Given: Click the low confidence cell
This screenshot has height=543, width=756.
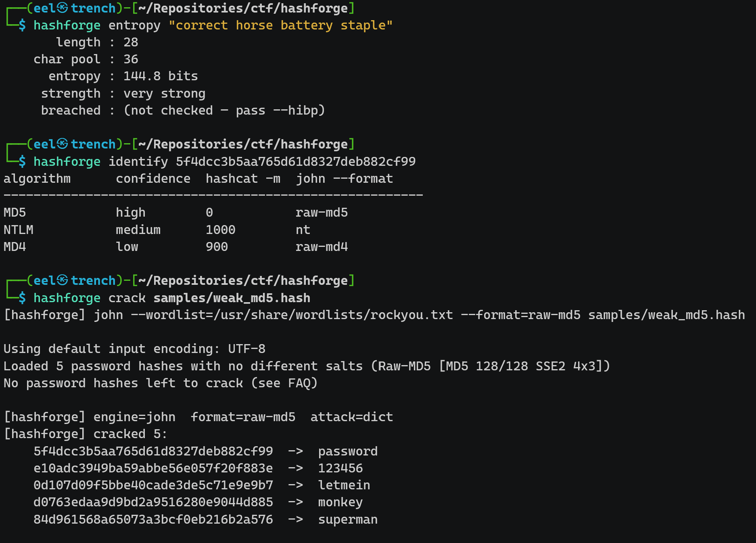Looking at the screenshot, I should [127, 247].
